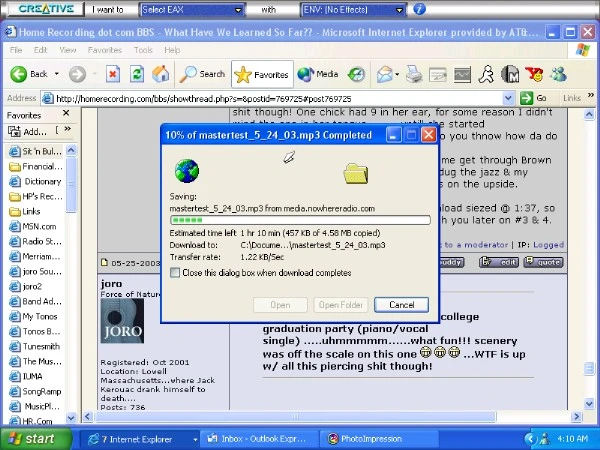600x450 pixels.
Task: Click the Creative info icon
Action: point(419,9)
